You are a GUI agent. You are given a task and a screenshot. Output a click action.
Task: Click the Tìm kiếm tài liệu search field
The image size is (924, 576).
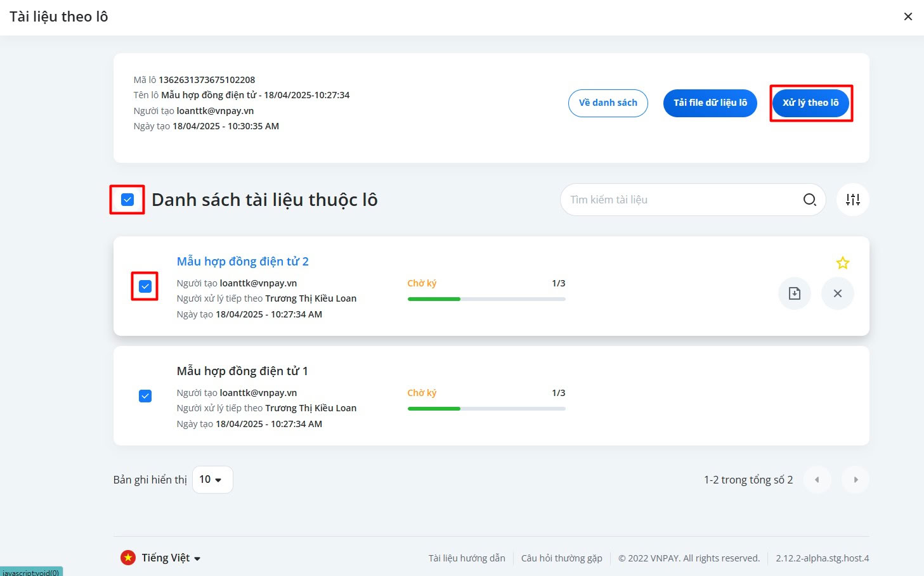tap(679, 200)
